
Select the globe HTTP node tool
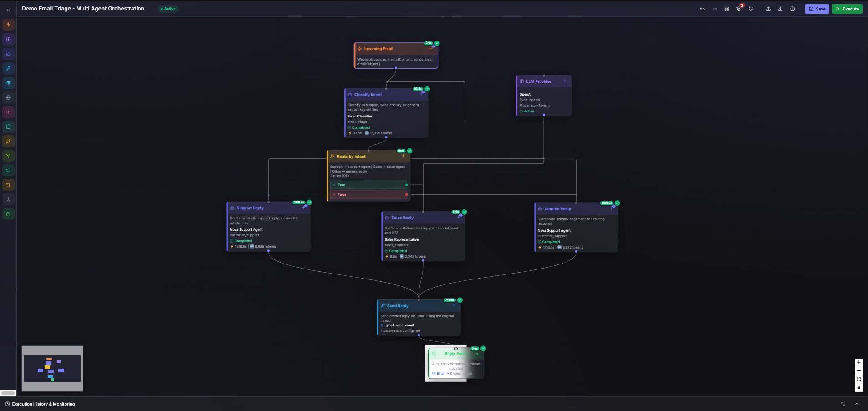pyautogui.click(x=8, y=97)
